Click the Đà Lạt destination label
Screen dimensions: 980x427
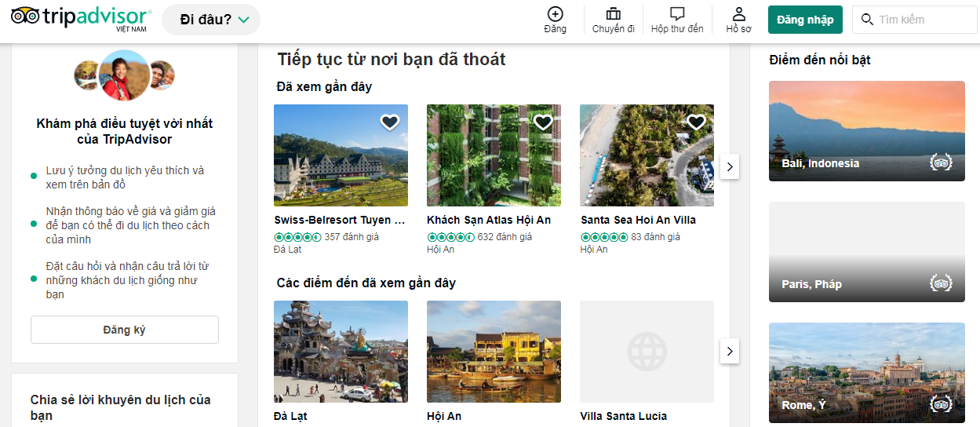point(290,416)
